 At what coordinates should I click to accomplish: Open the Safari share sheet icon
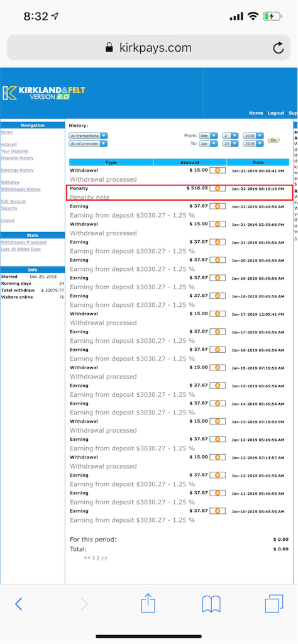click(x=147, y=603)
